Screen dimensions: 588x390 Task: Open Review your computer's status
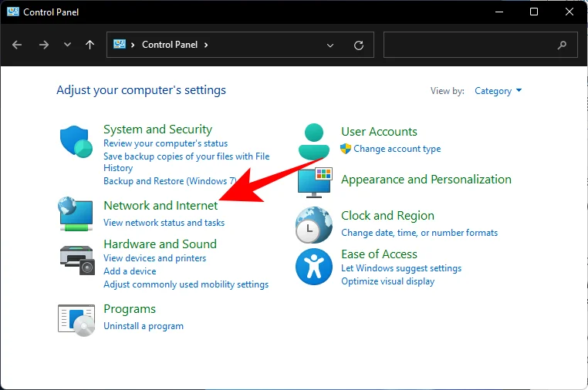(165, 143)
